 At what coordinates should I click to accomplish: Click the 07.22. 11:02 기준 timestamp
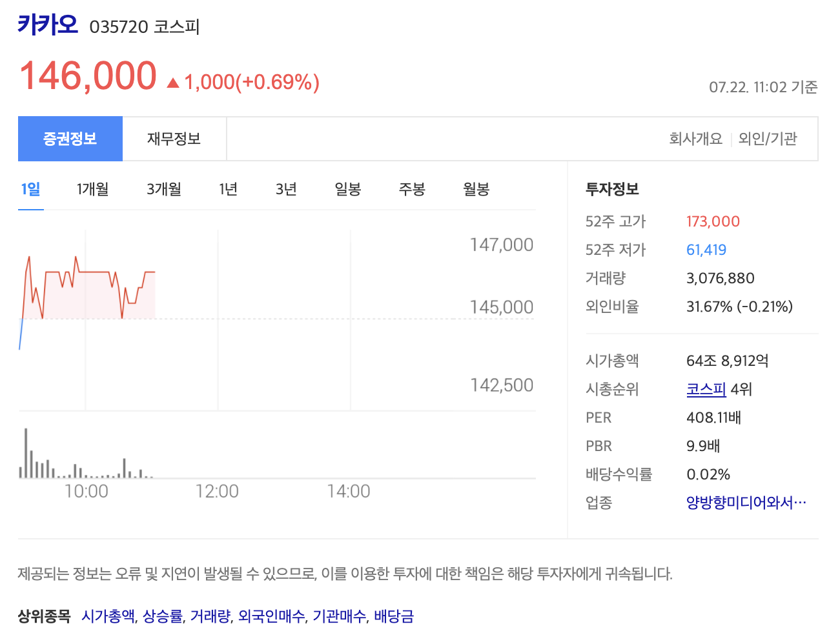click(763, 87)
